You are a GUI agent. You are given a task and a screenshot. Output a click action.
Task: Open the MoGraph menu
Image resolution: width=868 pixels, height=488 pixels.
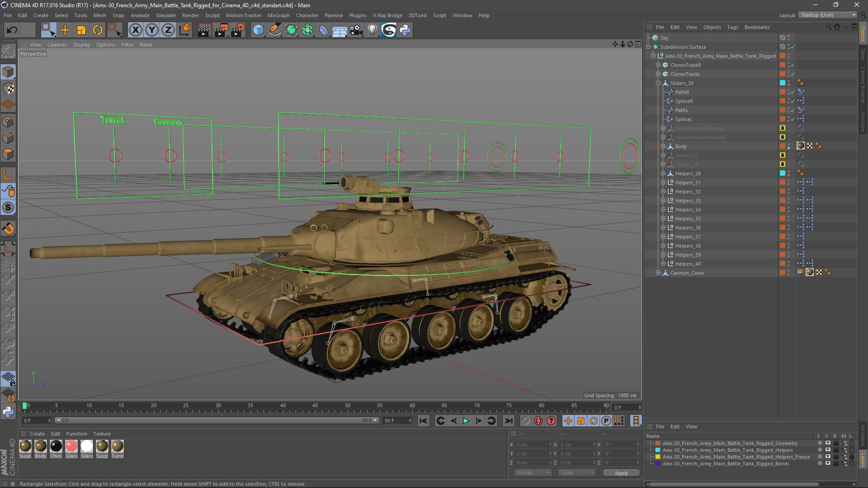(x=278, y=15)
